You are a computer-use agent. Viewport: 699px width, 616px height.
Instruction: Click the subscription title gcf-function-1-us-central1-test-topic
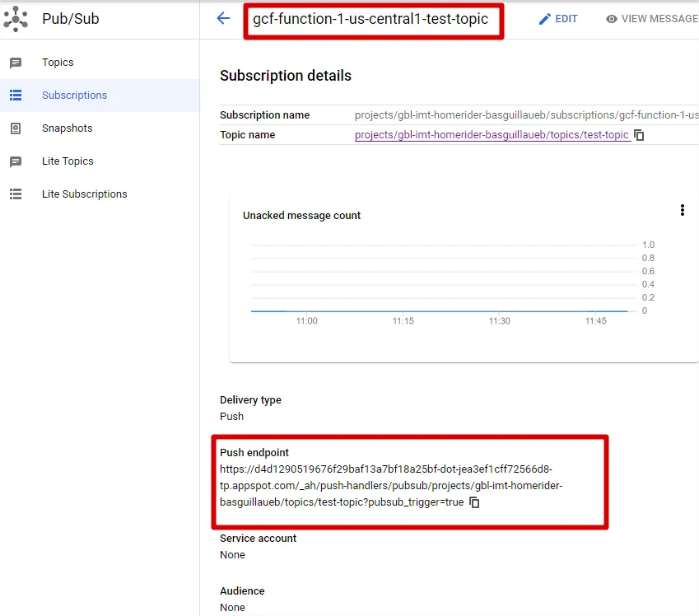click(x=370, y=19)
